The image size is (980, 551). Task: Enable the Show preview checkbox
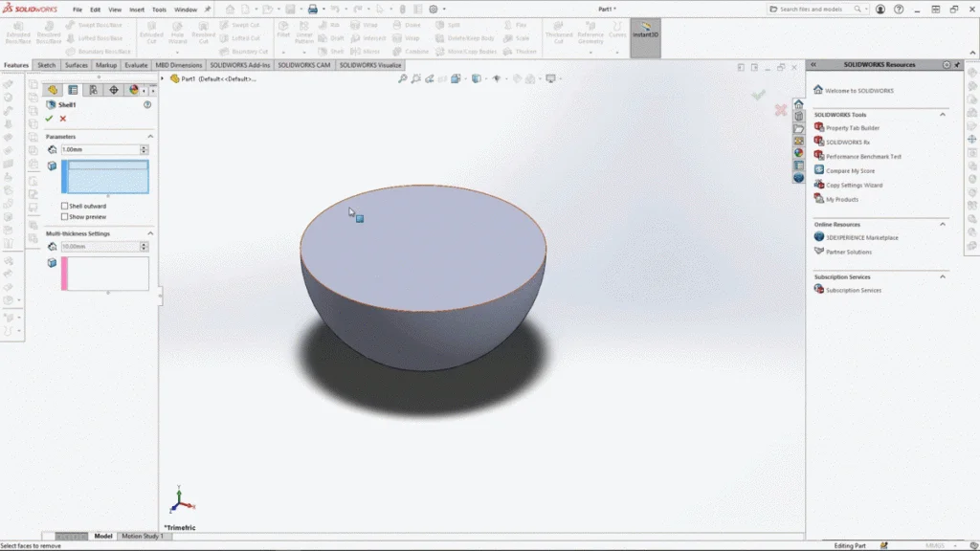pyautogui.click(x=64, y=217)
